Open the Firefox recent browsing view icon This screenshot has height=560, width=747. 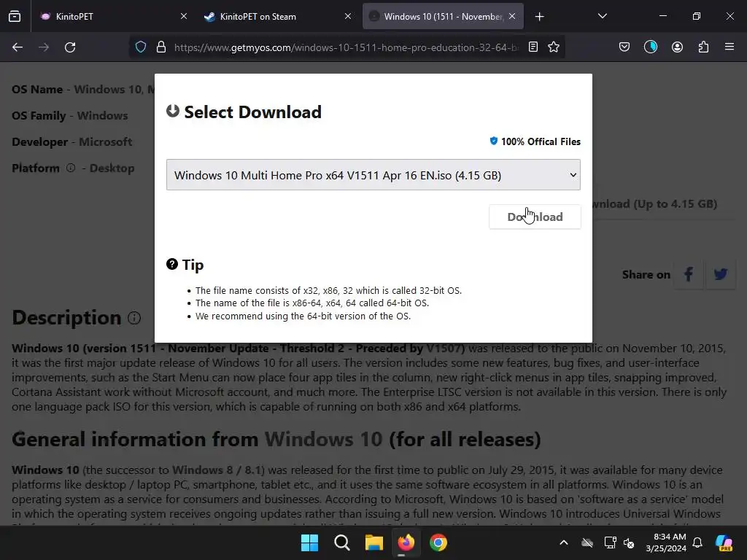(15, 16)
